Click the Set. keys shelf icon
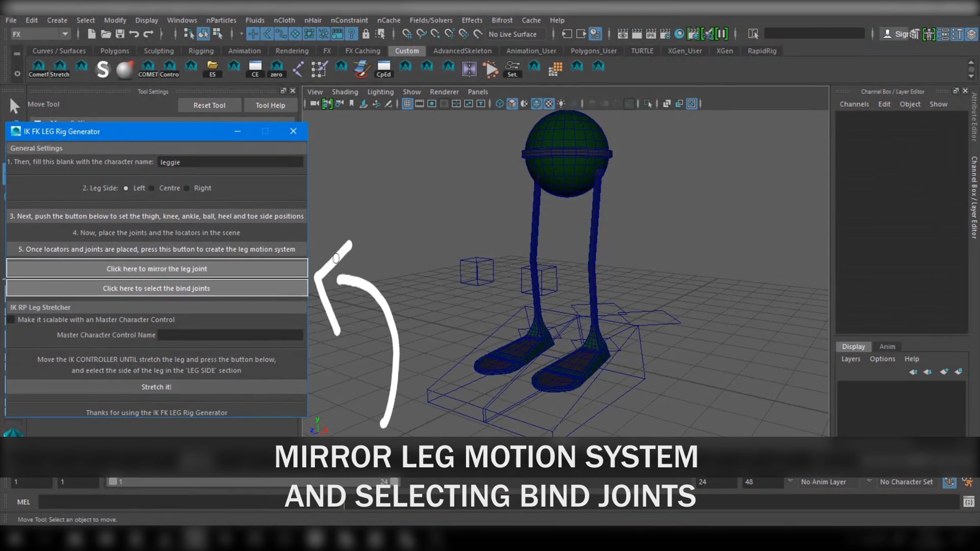Image resolution: width=980 pixels, height=551 pixels. [512, 69]
